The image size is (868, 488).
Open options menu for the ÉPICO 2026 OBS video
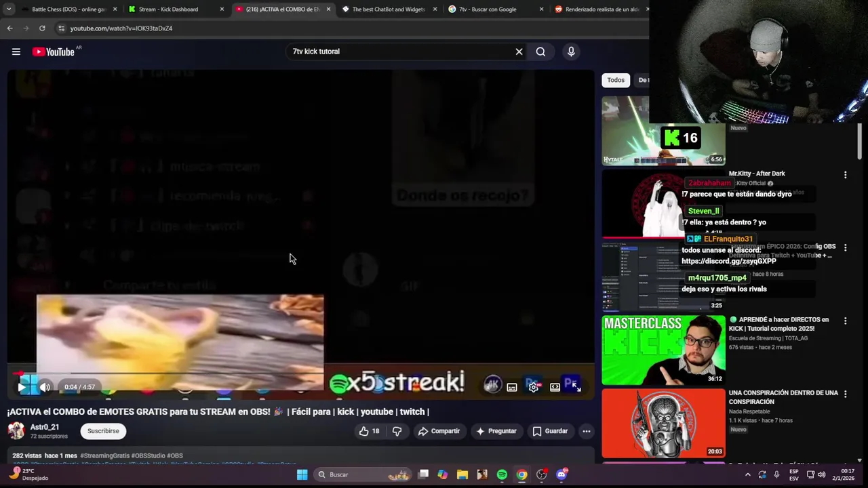click(845, 247)
